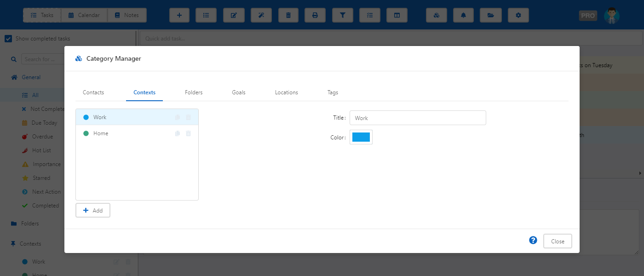Click the Title input field
The width and height of the screenshot is (644, 276).
418,118
